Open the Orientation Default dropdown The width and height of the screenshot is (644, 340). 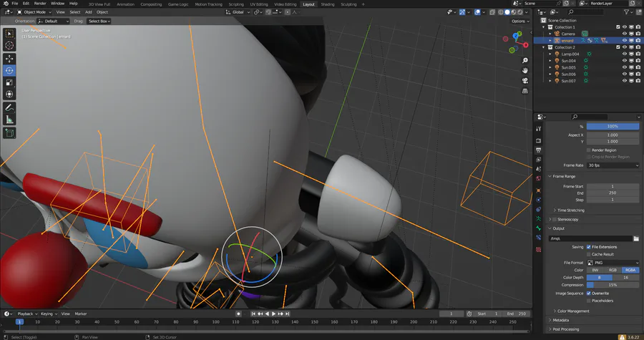pos(53,21)
